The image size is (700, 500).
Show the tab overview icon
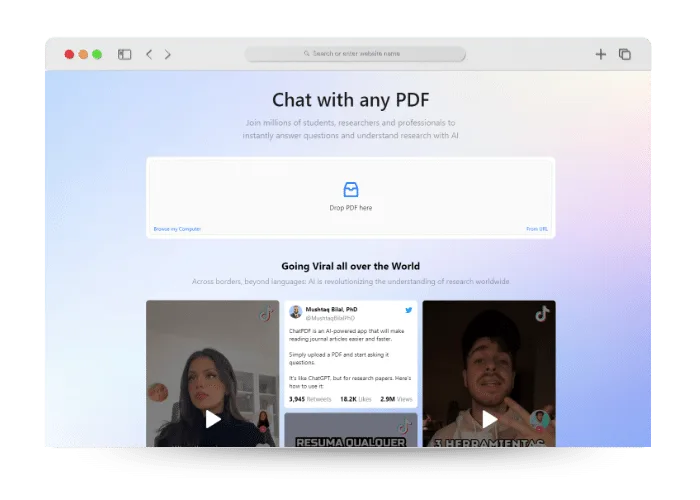[x=625, y=54]
